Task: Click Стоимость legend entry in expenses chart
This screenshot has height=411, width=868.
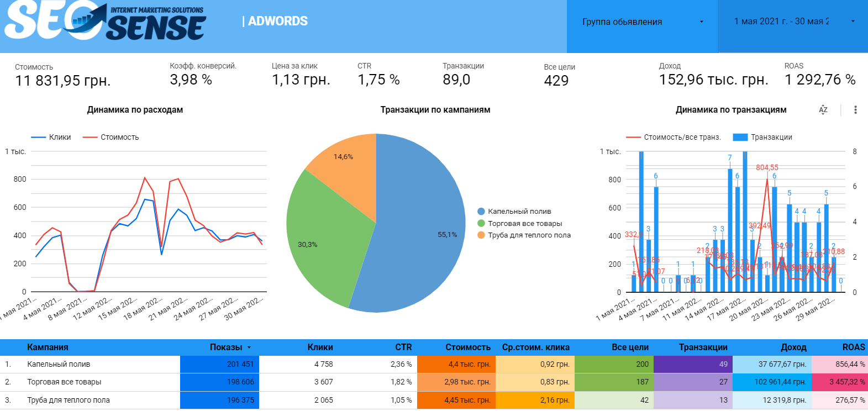Action: click(111, 137)
